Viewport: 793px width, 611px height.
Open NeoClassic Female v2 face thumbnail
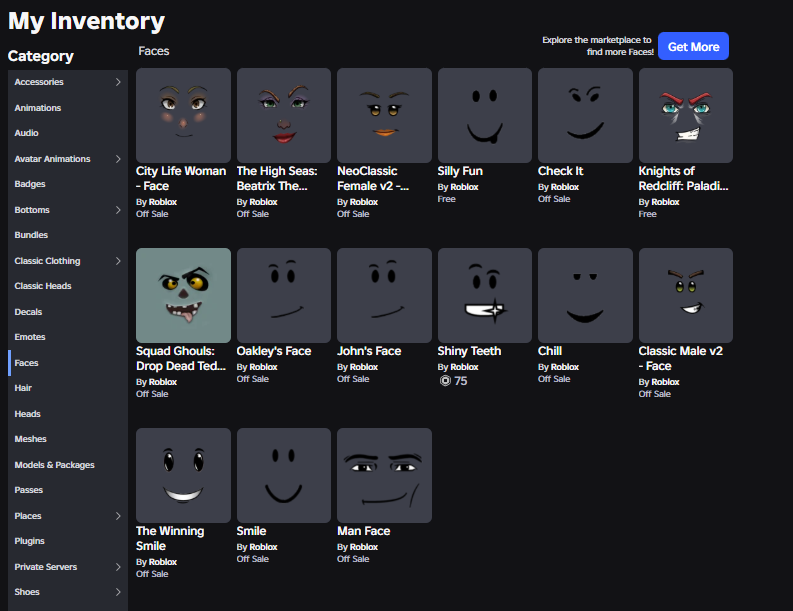coord(384,115)
